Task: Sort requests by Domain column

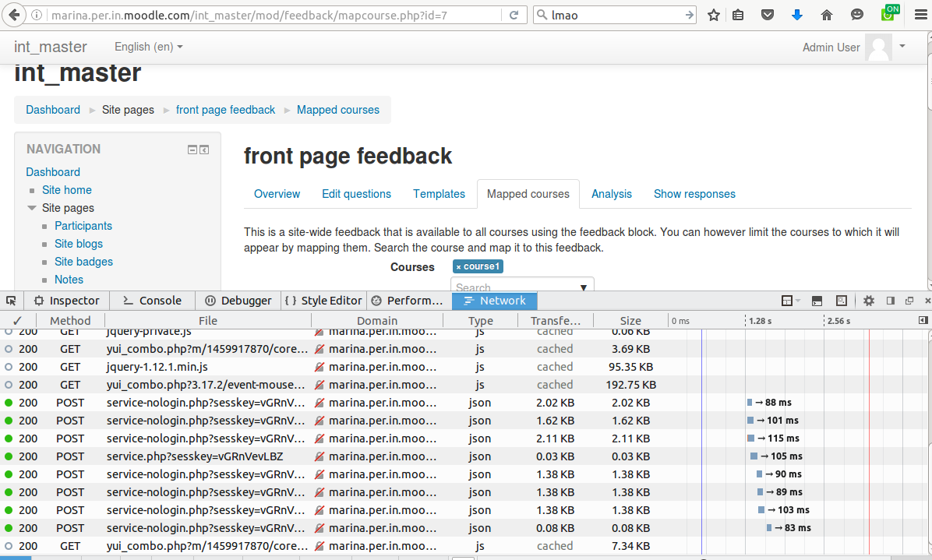Action: (x=377, y=321)
